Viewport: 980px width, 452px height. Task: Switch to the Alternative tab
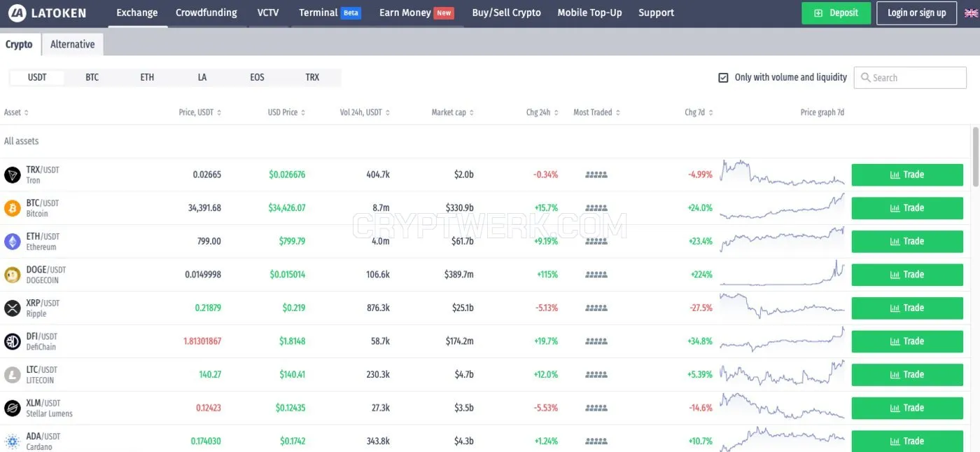[x=73, y=44]
